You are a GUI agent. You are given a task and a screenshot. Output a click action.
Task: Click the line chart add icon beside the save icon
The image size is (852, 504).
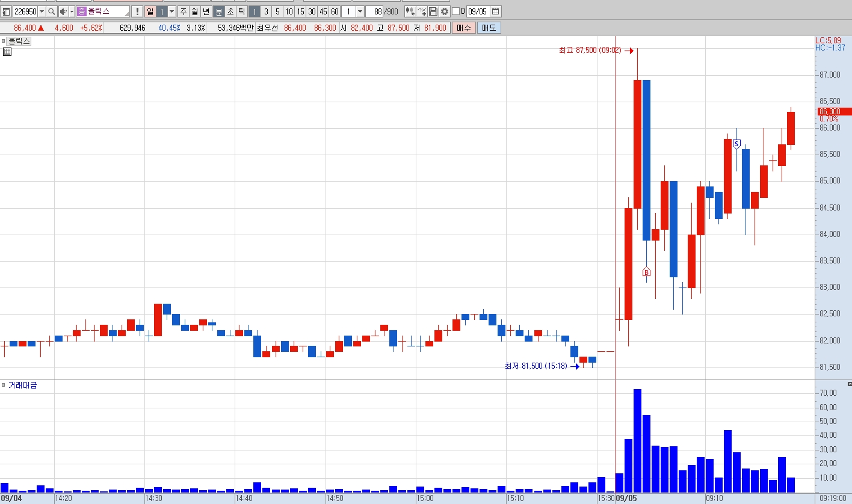(x=422, y=11)
